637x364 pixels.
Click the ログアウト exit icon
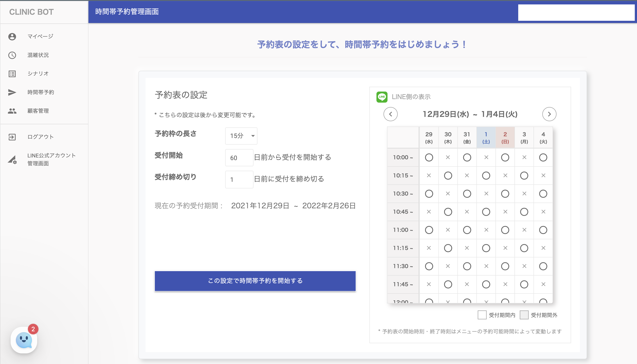pos(12,137)
